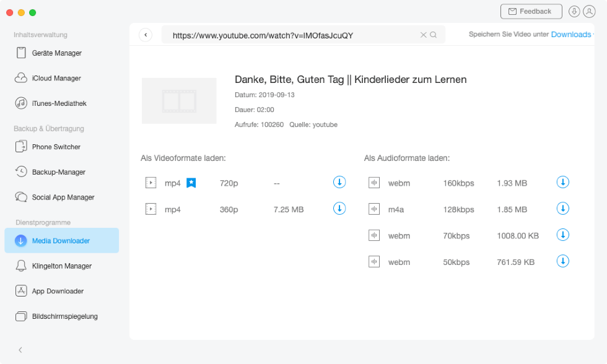This screenshot has width=607, height=364.
Task: Open Geräte Manager in sidebar
Action: [57, 53]
